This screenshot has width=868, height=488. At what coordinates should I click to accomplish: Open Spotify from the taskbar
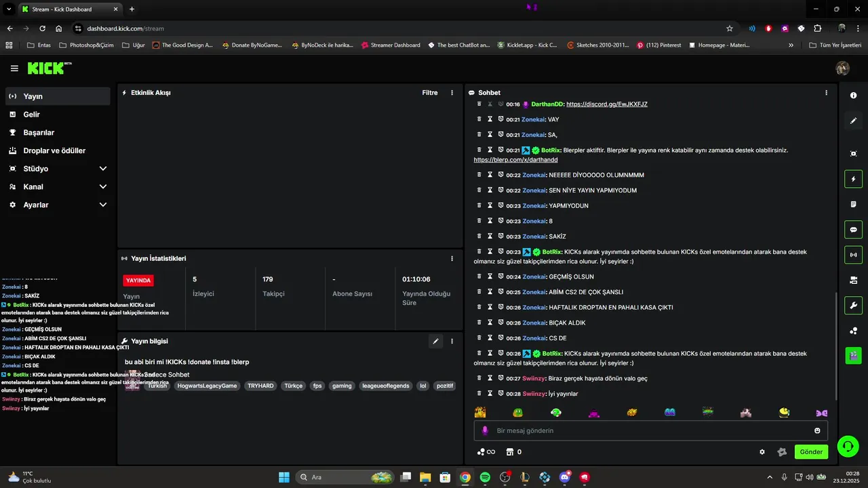[x=485, y=477]
